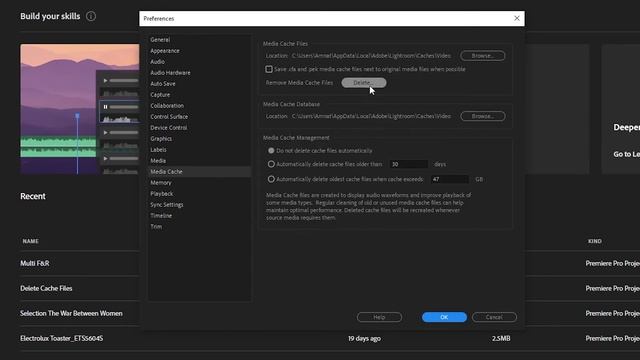Viewport: 640px width, 360px height.
Task: Select Labels in the preferences list
Action: [x=158, y=150]
